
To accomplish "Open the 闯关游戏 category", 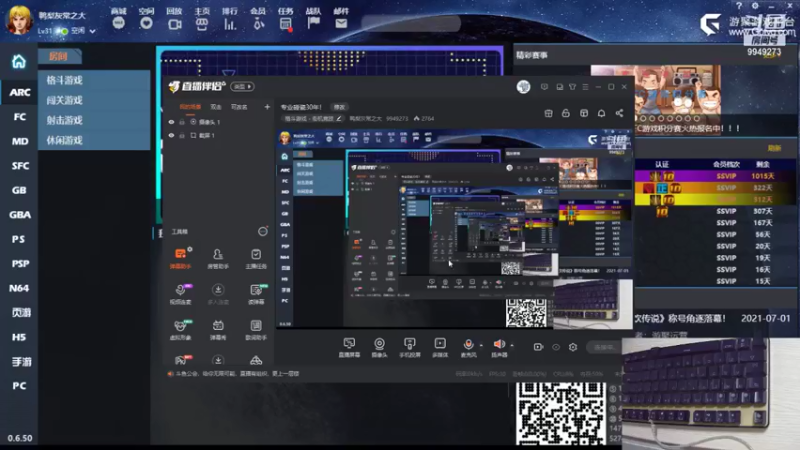I will (94, 100).
